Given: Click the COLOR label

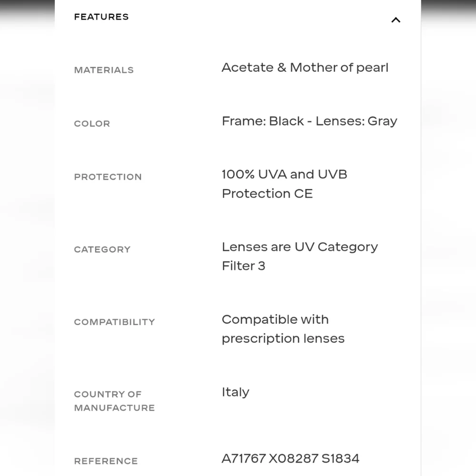Looking at the screenshot, I should 92,124.
